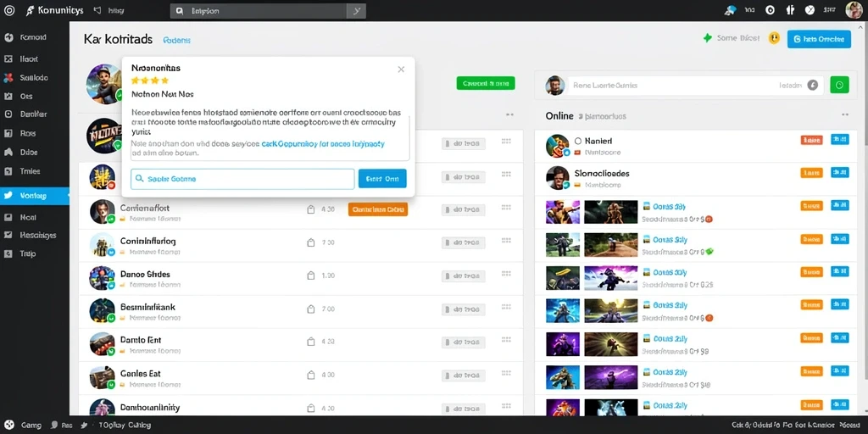Follow the blue hyperlink text inside the popup
Viewport: 868px width, 434px height.
coord(323,143)
